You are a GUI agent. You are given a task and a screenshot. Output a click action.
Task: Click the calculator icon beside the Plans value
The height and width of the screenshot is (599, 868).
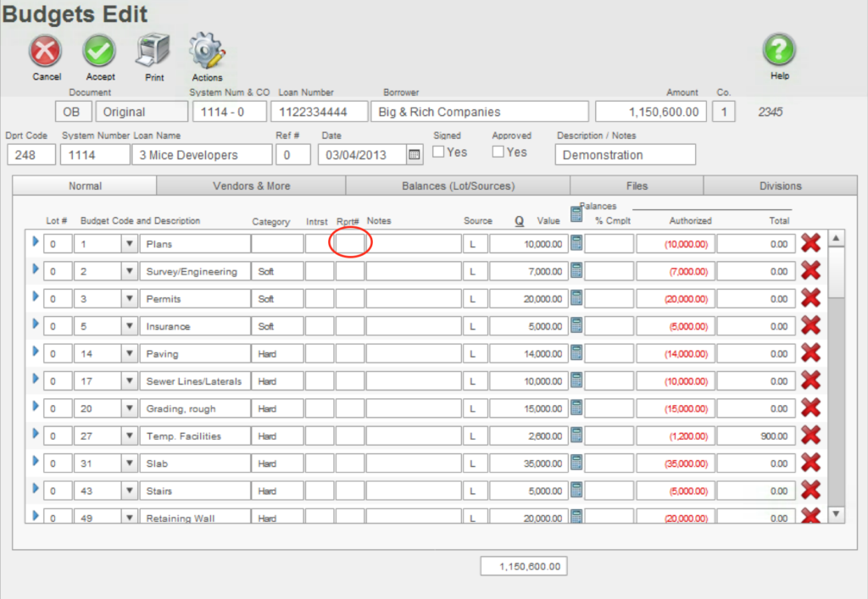tap(576, 243)
